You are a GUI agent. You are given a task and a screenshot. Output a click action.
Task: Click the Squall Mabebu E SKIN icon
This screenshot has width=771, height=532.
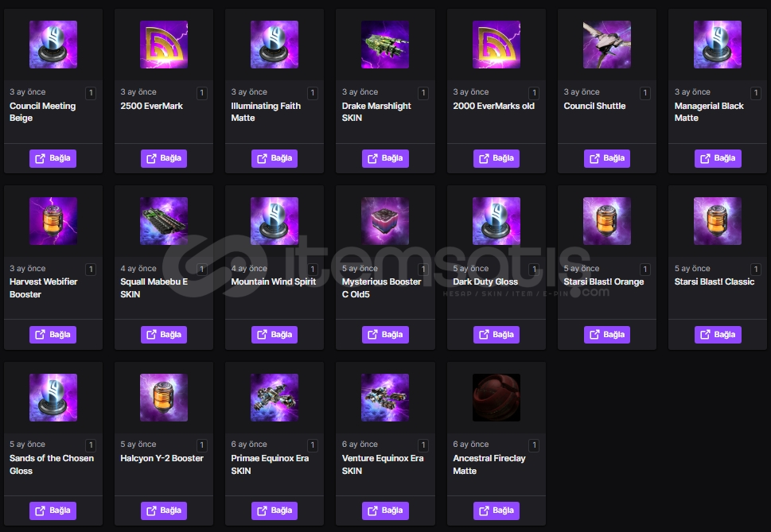[x=164, y=221]
